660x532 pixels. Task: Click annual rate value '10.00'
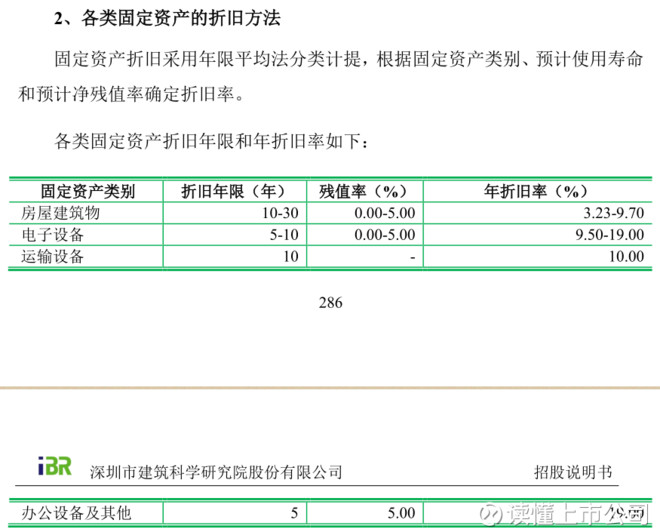626,256
